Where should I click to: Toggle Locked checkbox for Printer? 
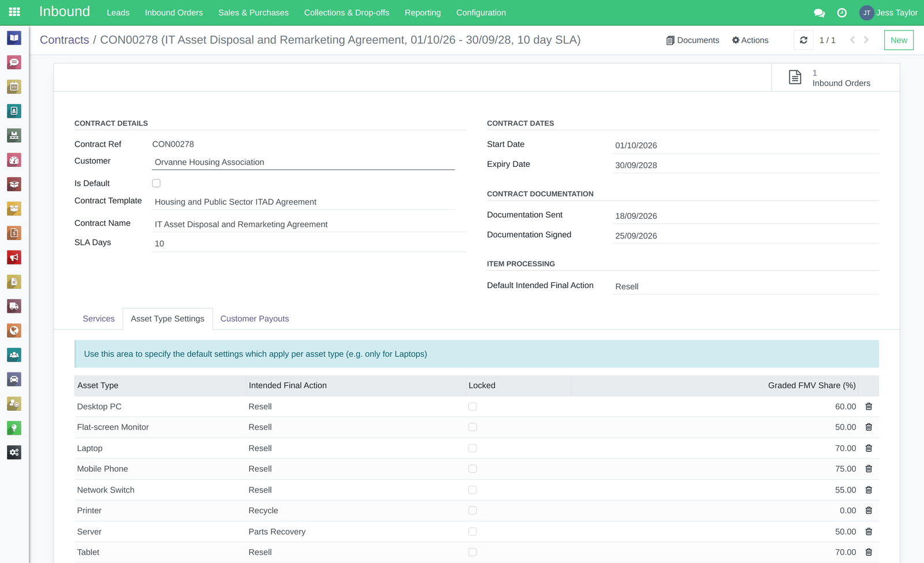pyautogui.click(x=472, y=510)
